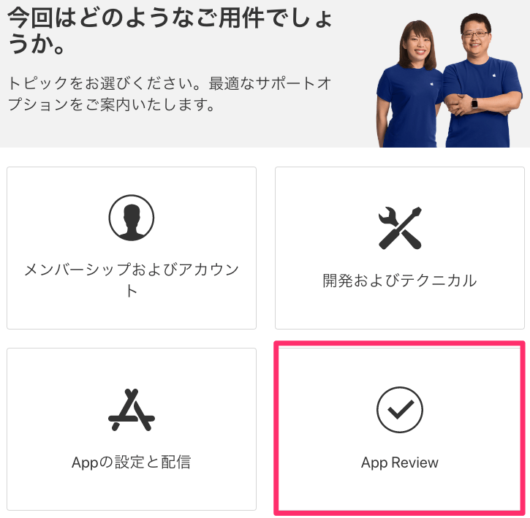Select the メンバーシップおよびアカウント label

click(131, 280)
